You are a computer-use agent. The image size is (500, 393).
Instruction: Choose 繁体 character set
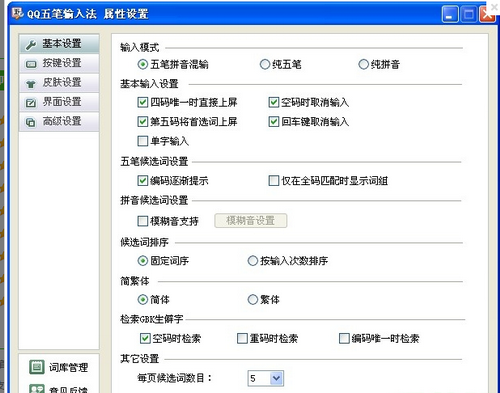(253, 300)
